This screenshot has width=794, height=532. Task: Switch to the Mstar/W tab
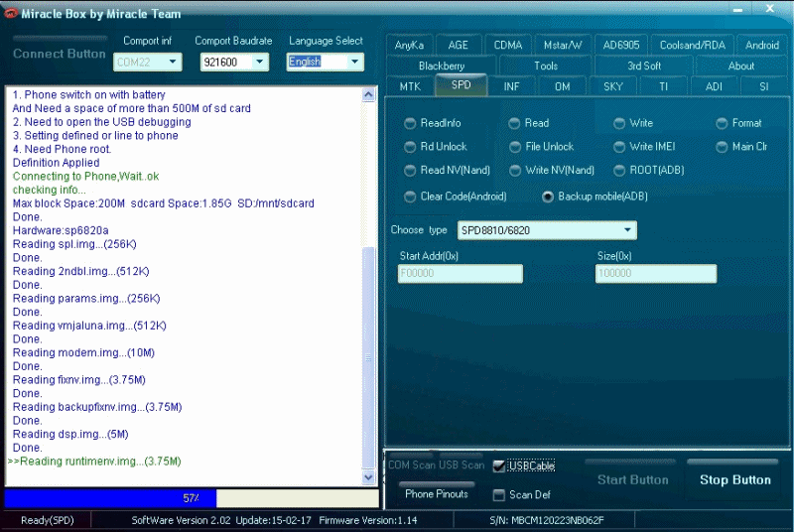(563, 45)
